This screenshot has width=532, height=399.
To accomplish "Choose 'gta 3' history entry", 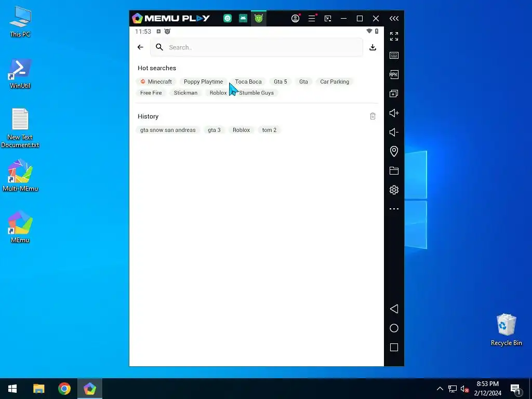I will pos(214,130).
